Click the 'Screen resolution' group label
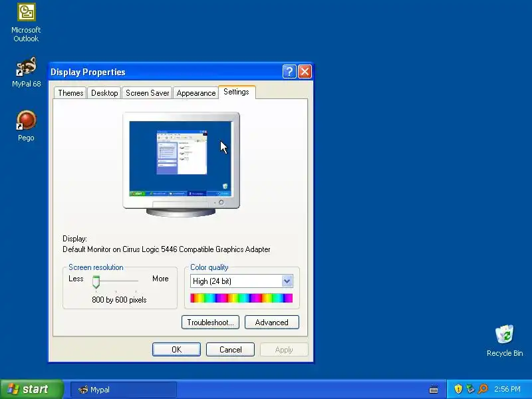Viewport: 532px width, 399px height. point(96,267)
